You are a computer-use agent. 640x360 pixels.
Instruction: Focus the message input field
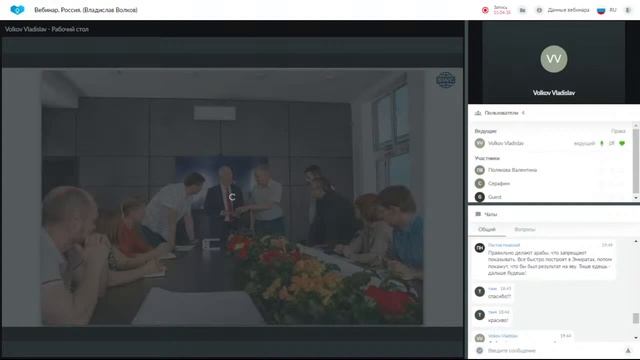click(553, 351)
